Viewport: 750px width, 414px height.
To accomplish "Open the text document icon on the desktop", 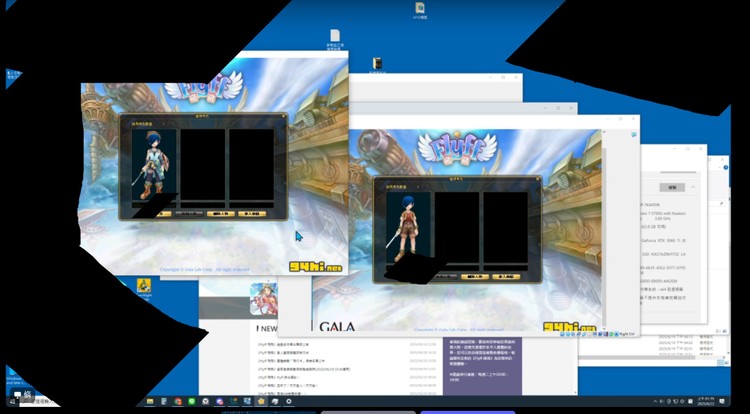I will [335, 40].
